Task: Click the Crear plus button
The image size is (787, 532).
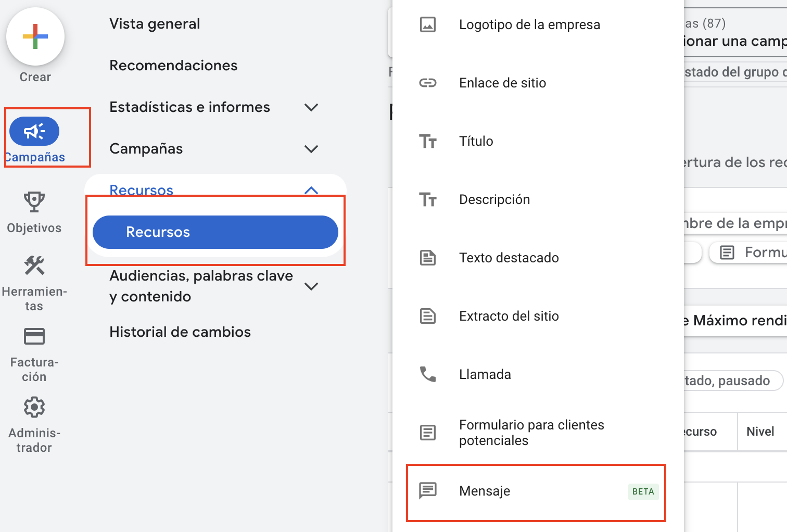Action: pyautogui.click(x=34, y=36)
